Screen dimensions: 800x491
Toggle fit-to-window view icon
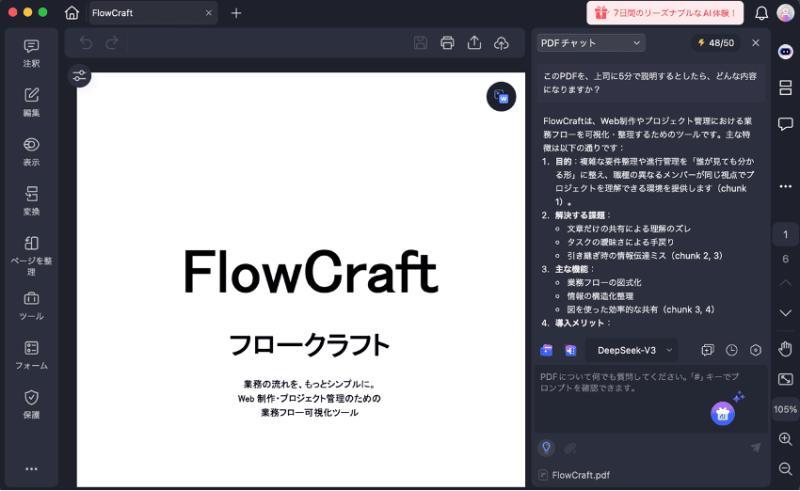pyautogui.click(x=785, y=379)
